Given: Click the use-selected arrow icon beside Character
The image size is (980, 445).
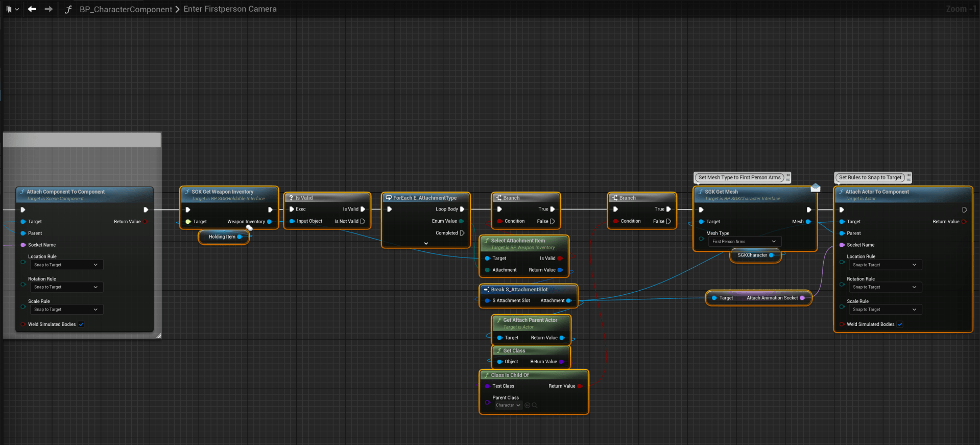Looking at the screenshot, I should pos(528,405).
